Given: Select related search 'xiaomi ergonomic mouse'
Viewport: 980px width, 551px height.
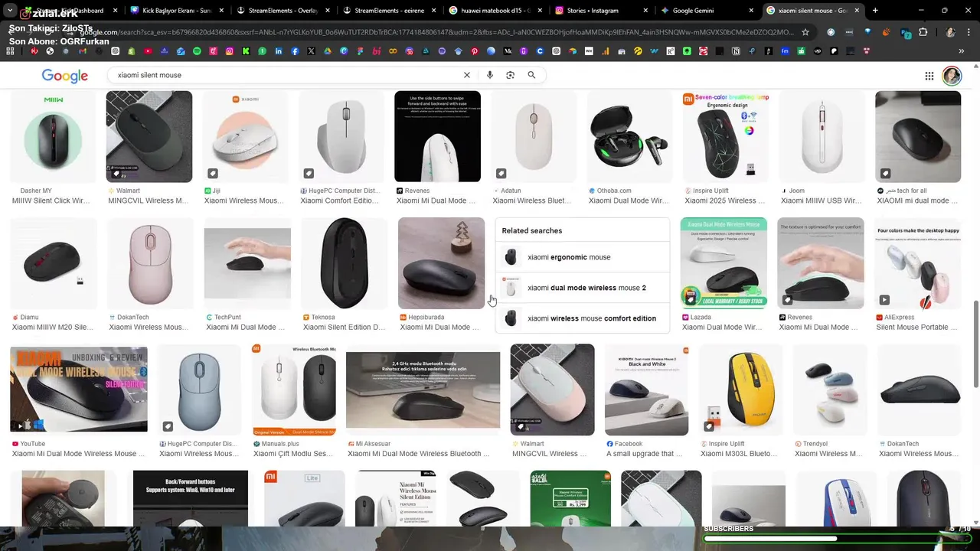Looking at the screenshot, I should pos(583,257).
